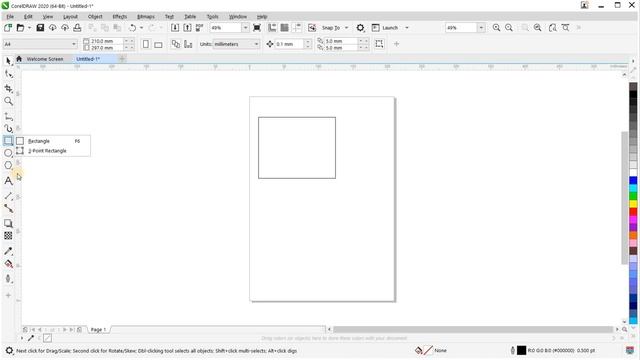Open the Effects menu
The image size is (640, 360).
pyautogui.click(x=120, y=17)
